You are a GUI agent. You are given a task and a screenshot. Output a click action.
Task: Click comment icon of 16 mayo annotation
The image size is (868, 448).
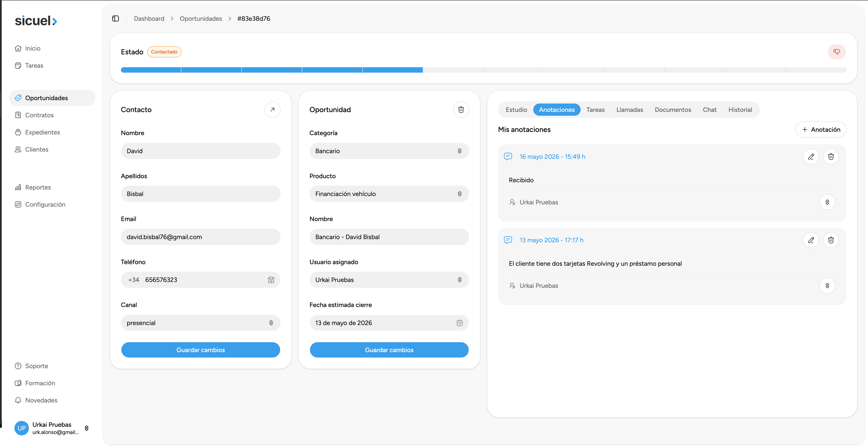[508, 157]
